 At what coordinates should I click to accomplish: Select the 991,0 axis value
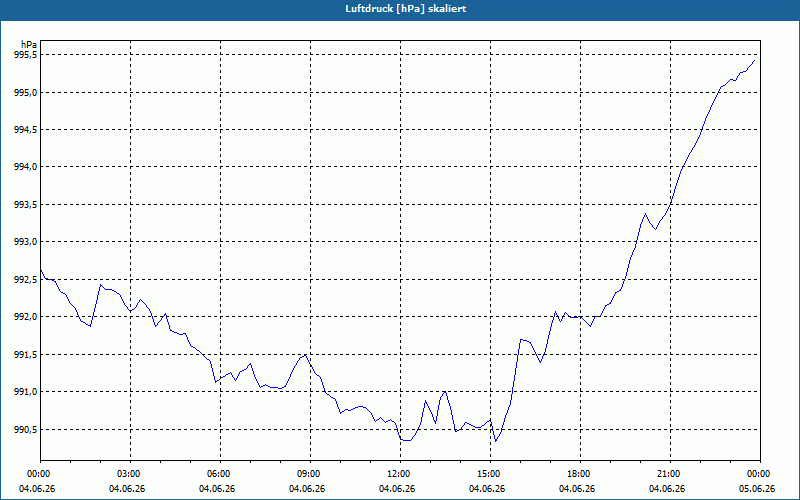[25, 392]
